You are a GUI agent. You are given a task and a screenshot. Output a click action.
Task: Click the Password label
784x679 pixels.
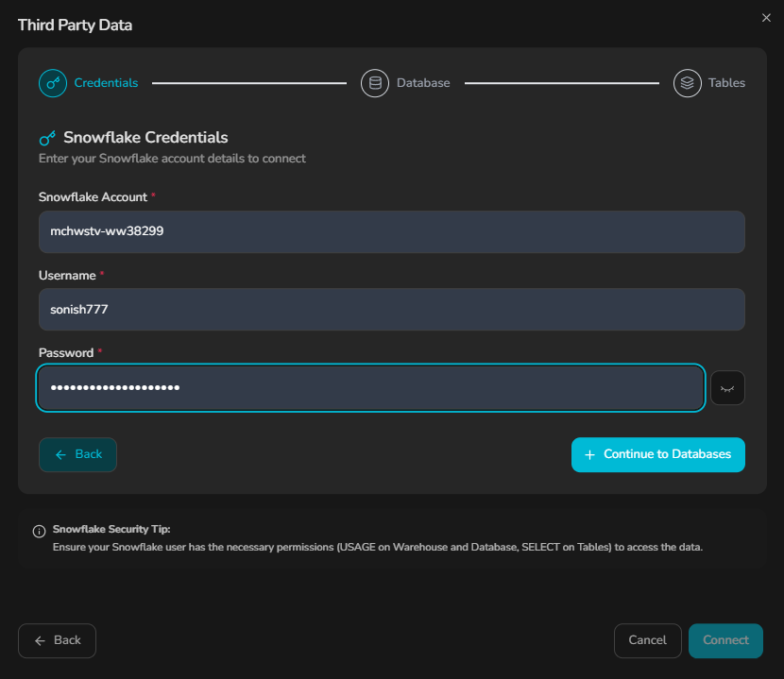66,353
